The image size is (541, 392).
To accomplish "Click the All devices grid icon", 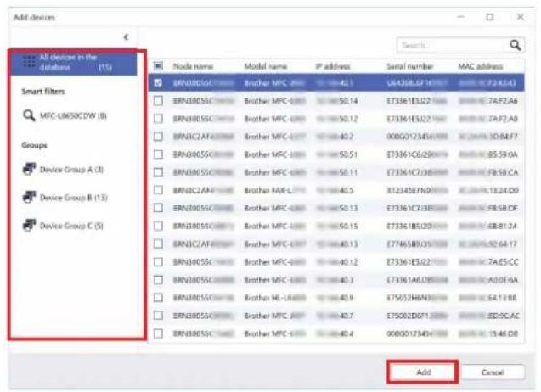I will (x=29, y=62).
